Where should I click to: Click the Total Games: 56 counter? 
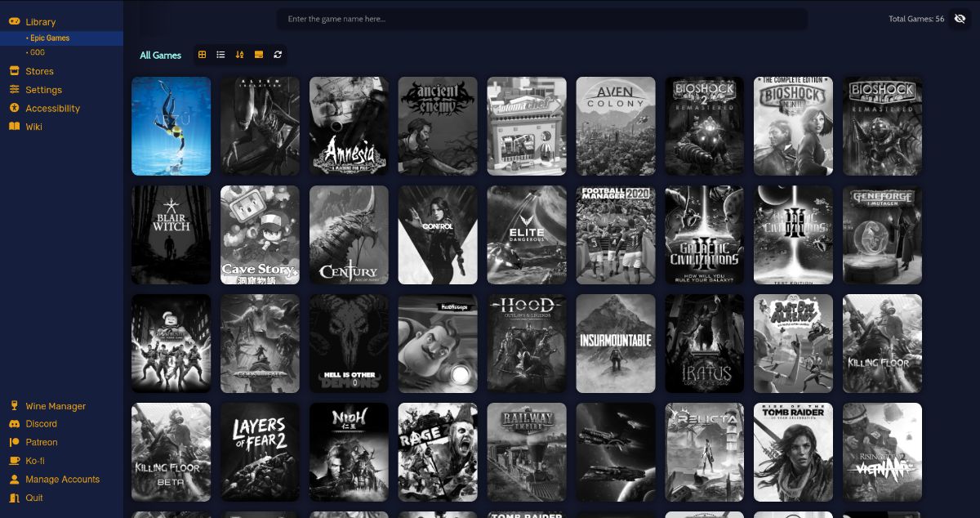coord(916,19)
